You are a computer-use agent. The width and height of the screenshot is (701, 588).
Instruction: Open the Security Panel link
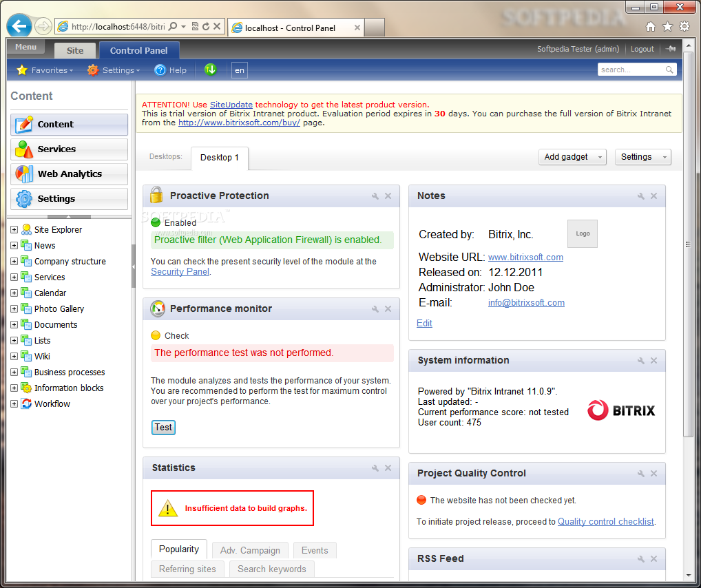pos(180,271)
